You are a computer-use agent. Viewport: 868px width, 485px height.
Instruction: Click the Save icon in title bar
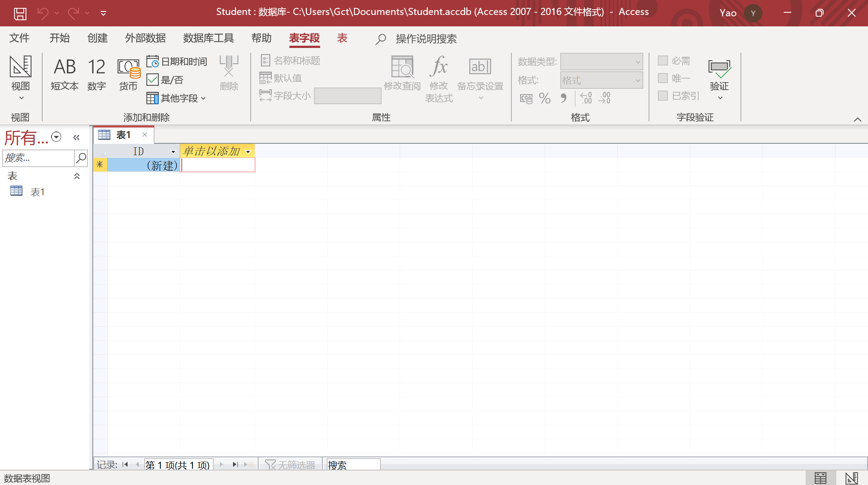[20, 13]
